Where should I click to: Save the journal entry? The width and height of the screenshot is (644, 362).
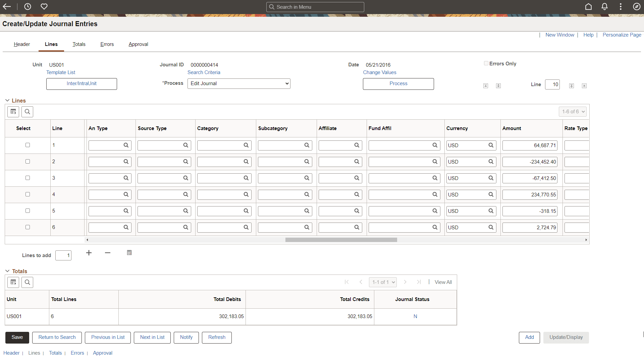tap(17, 338)
